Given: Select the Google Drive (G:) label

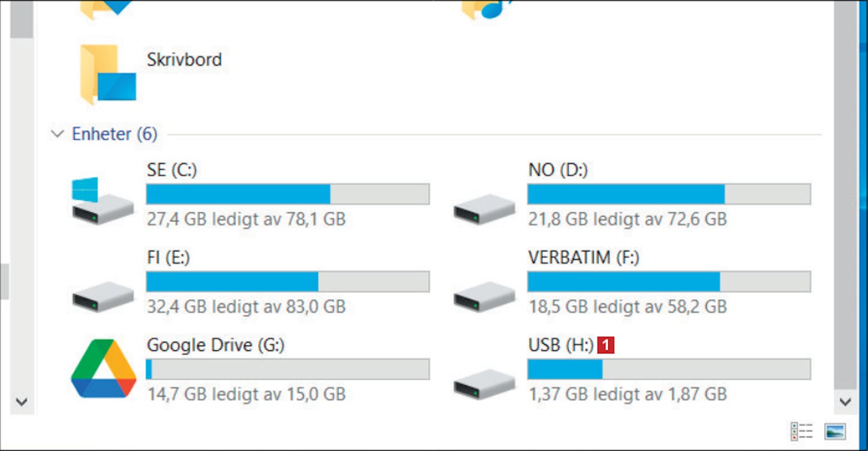Looking at the screenshot, I should tap(216, 345).
